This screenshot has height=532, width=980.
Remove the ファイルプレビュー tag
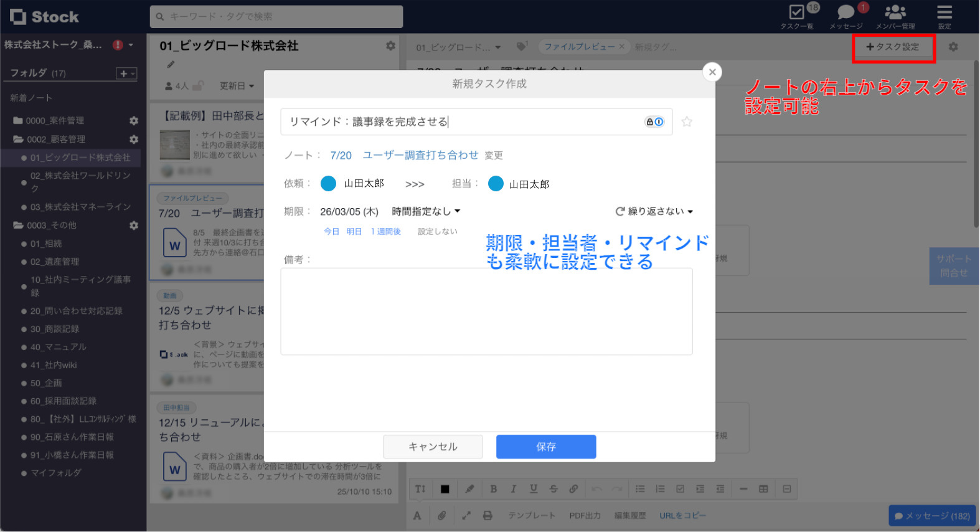[x=621, y=47]
